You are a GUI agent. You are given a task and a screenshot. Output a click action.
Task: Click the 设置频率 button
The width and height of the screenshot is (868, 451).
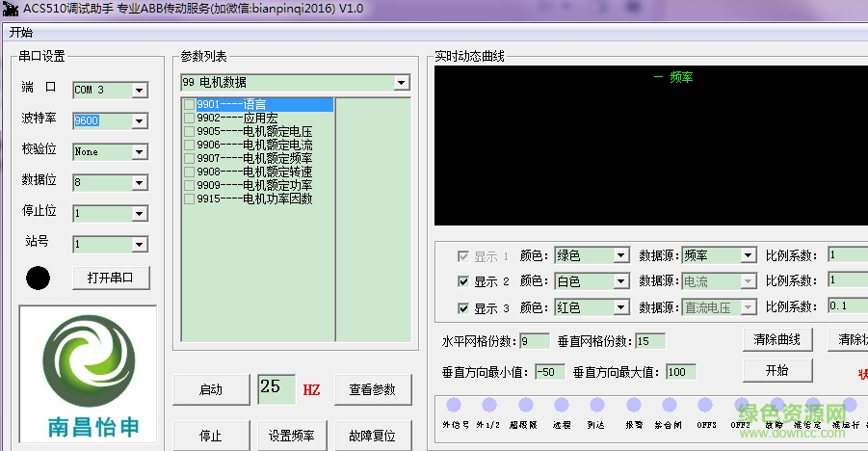coord(292,436)
